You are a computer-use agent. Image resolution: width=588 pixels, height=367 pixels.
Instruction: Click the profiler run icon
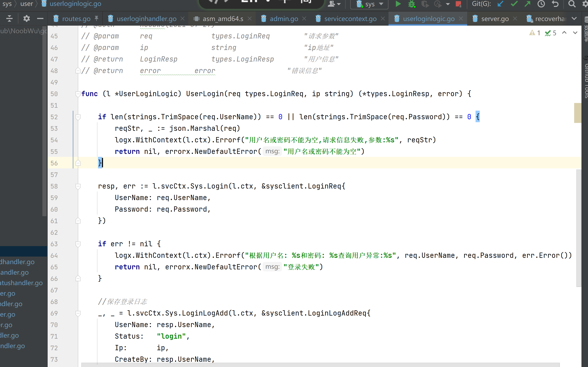[438, 4]
